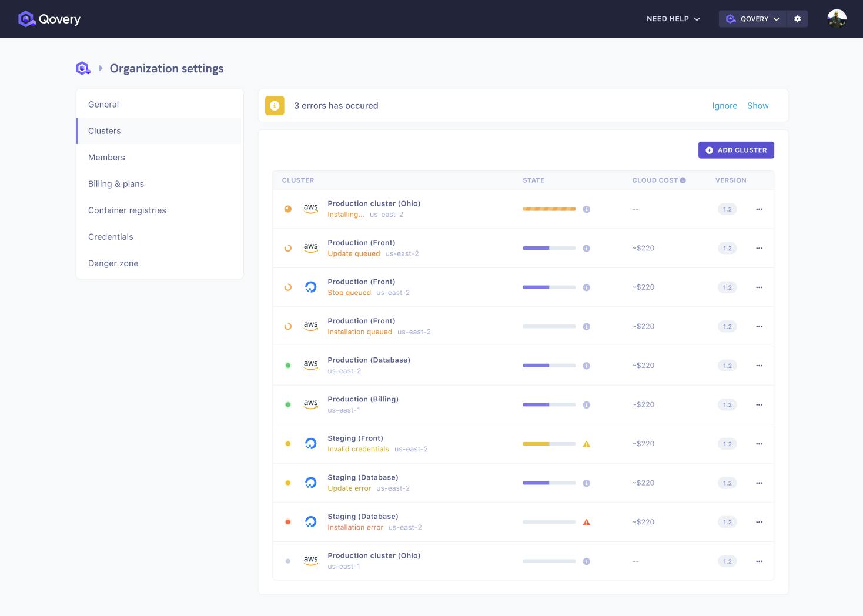Click the State column header
This screenshot has width=863, height=616.
click(533, 180)
